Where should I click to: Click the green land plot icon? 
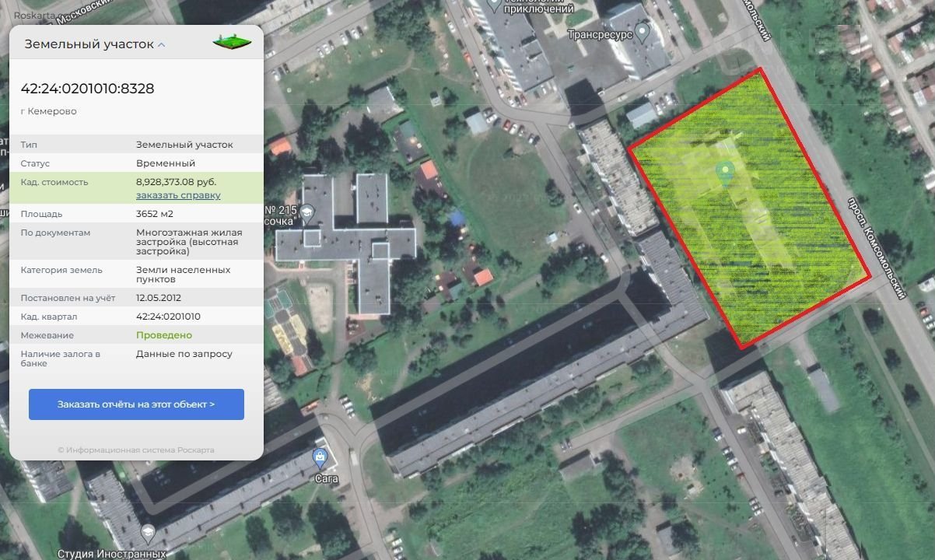[x=233, y=42]
